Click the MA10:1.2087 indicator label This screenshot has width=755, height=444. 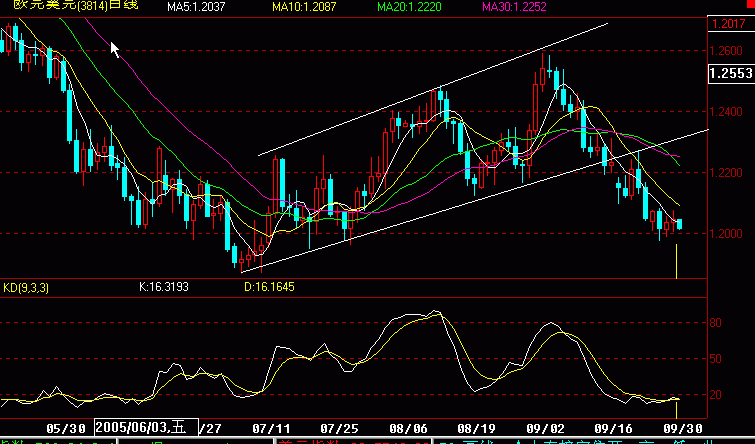tap(304, 7)
